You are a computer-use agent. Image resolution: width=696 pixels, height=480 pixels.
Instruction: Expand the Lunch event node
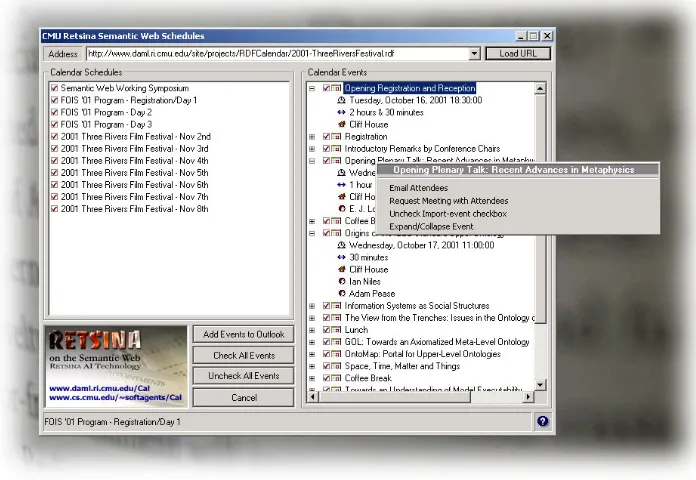pyautogui.click(x=312, y=330)
